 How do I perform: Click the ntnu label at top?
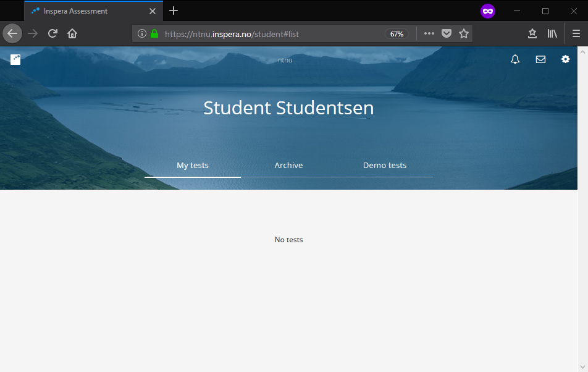(285, 60)
